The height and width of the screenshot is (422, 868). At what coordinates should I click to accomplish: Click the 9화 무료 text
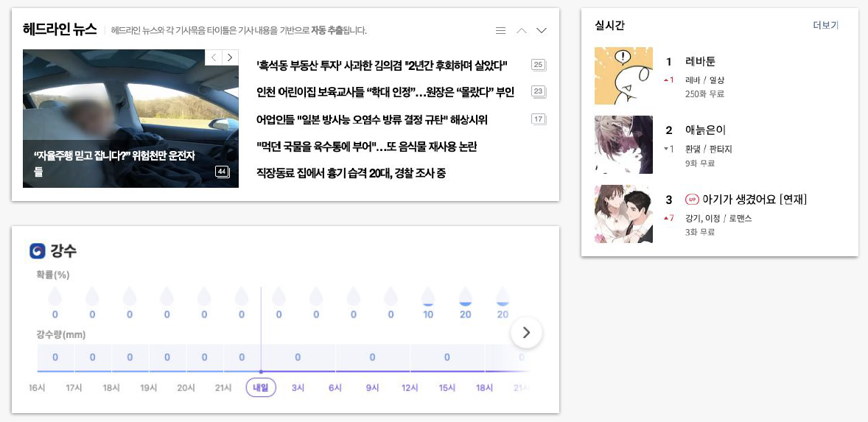pyautogui.click(x=700, y=163)
